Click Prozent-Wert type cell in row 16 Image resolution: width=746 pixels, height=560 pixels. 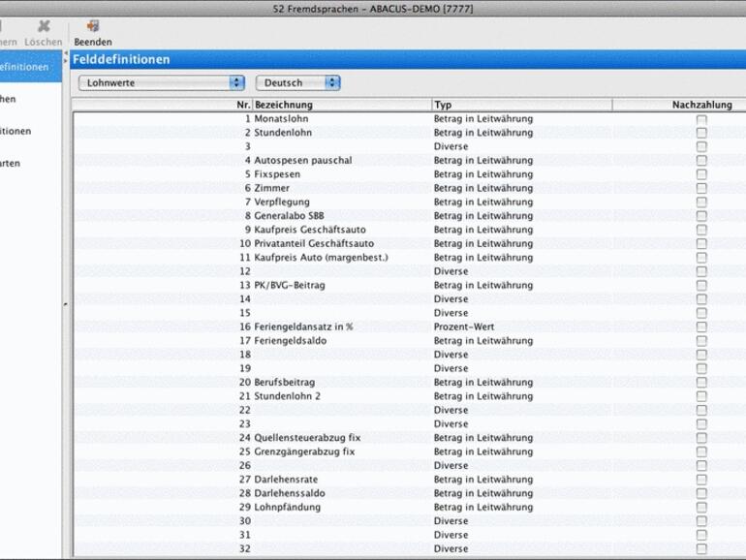(463, 327)
